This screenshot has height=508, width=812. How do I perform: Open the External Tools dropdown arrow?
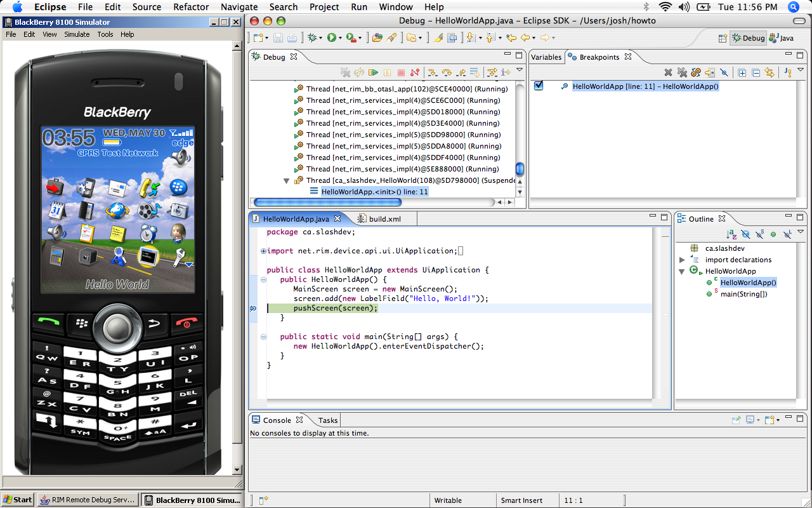(x=360, y=39)
